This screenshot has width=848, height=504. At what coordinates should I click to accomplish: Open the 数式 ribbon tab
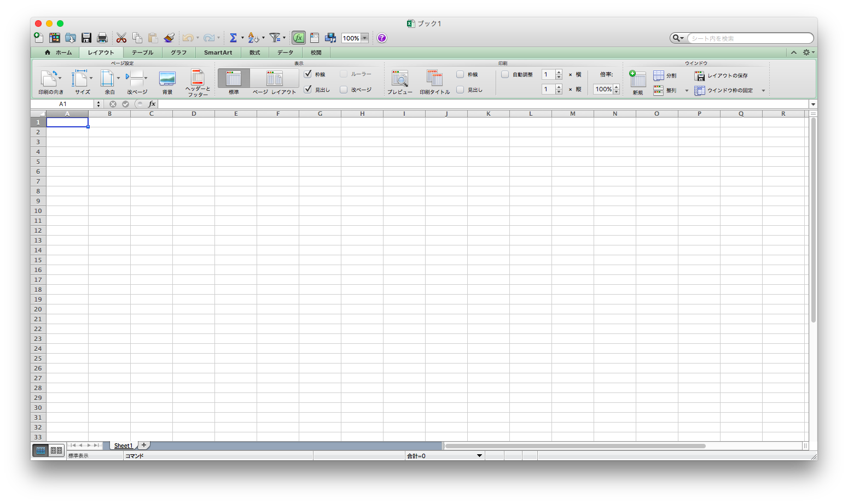click(254, 52)
